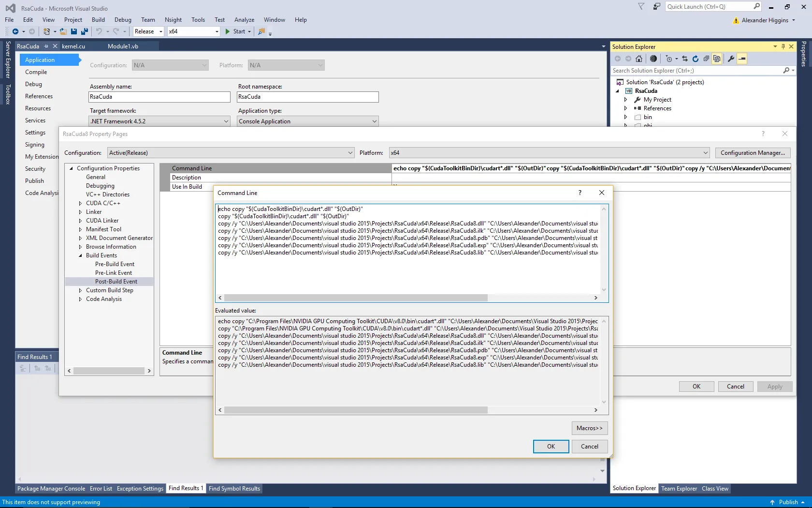Click the Quick Launch search box
812x508 pixels.
(709, 6)
